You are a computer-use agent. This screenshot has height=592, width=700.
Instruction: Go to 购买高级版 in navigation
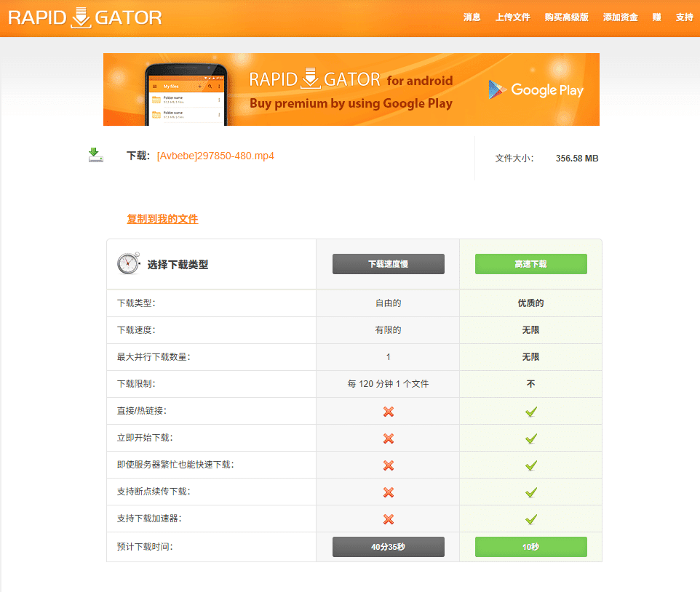pos(566,17)
